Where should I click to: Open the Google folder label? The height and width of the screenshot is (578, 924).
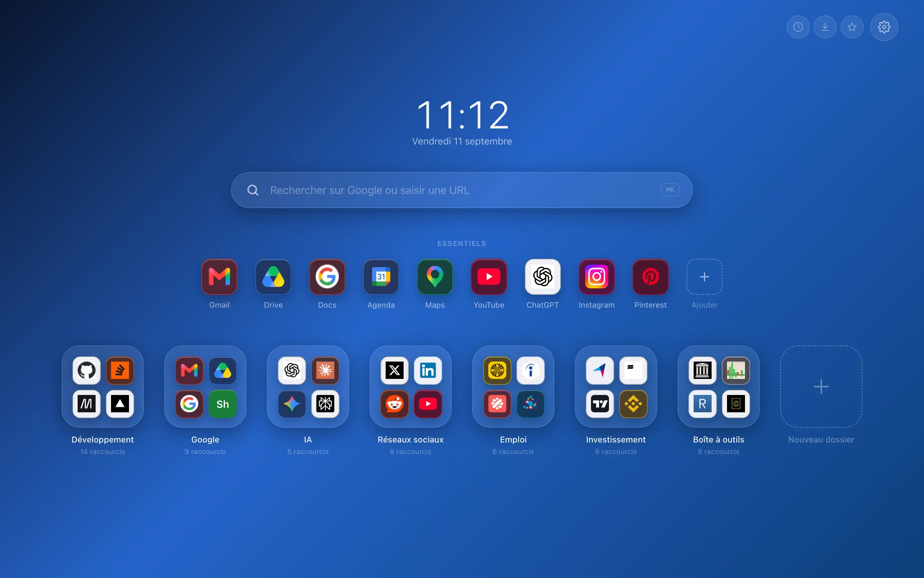pyautogui.click(x=205, y=440)
